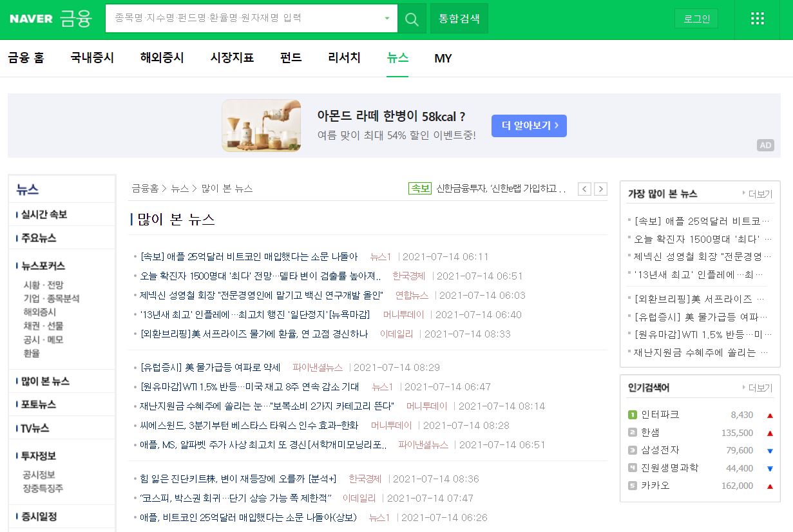
Task: Select 공시정보 sidebar sub-item
Action: pyautogui.click(x=39, y=475)
